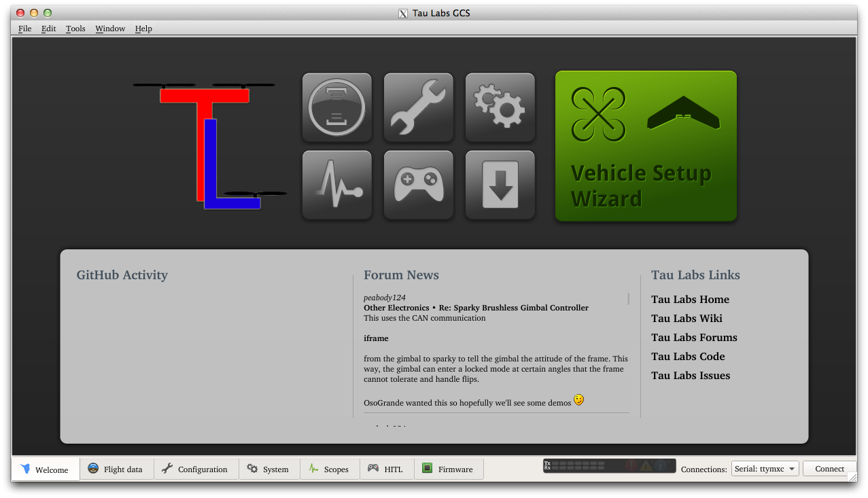Switch to the System tab
The image size is (868, 498).
coord(269,469)
